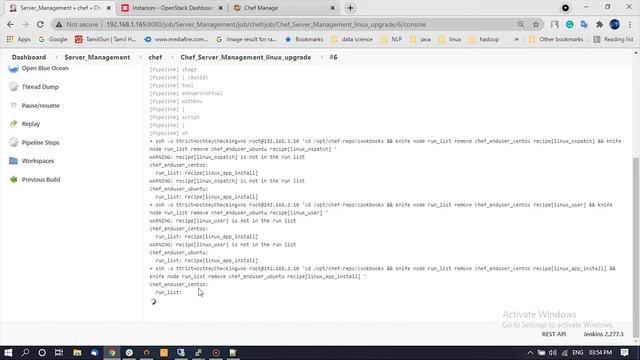Click the Grammarly extension icon
This screenshot has height=360, width=640.
569,24
